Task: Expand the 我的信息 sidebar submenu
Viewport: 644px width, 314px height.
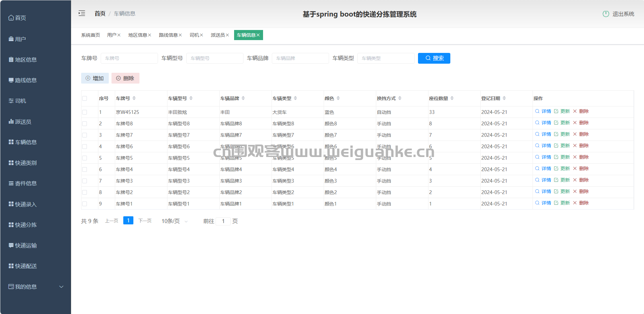Action: [61, 287]
